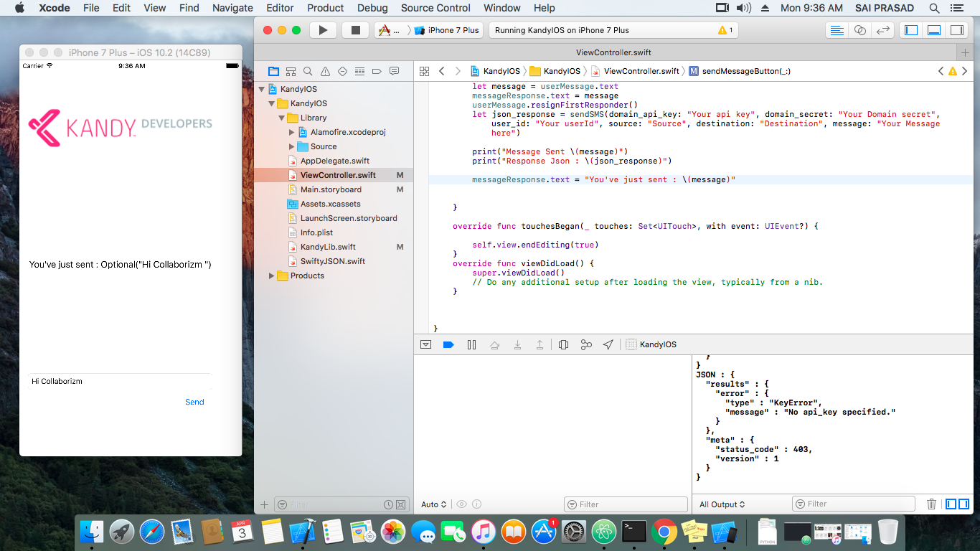Pause program execution in debug bar

[471, 344]
